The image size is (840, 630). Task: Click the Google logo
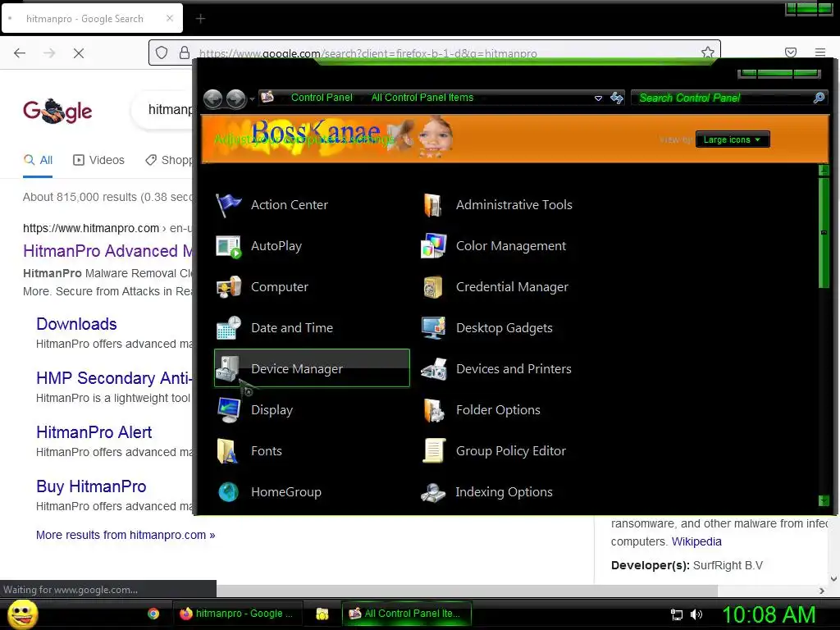(x=57, y=111)
